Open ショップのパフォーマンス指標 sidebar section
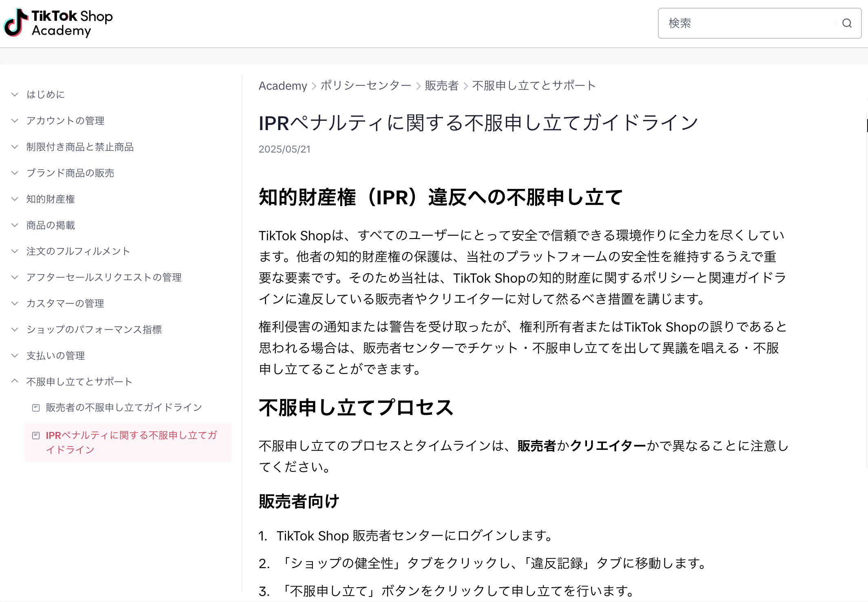Viewport: 868px width, 602px height. [94, 330]
